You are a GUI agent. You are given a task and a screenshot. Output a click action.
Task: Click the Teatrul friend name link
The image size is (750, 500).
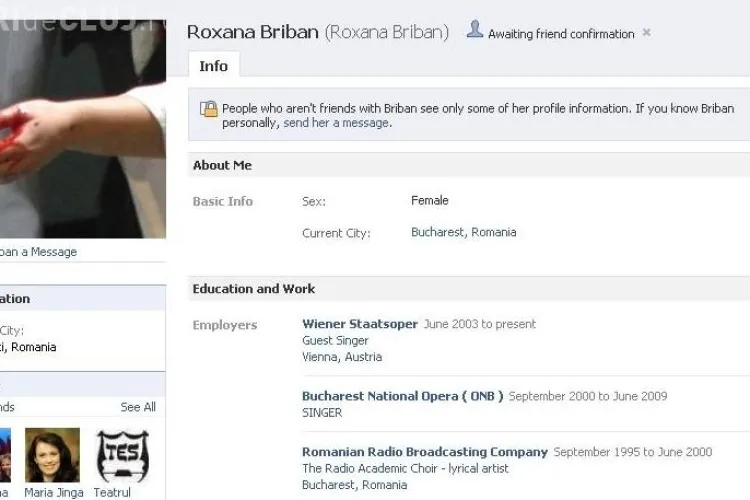click(x=112, y=492)
